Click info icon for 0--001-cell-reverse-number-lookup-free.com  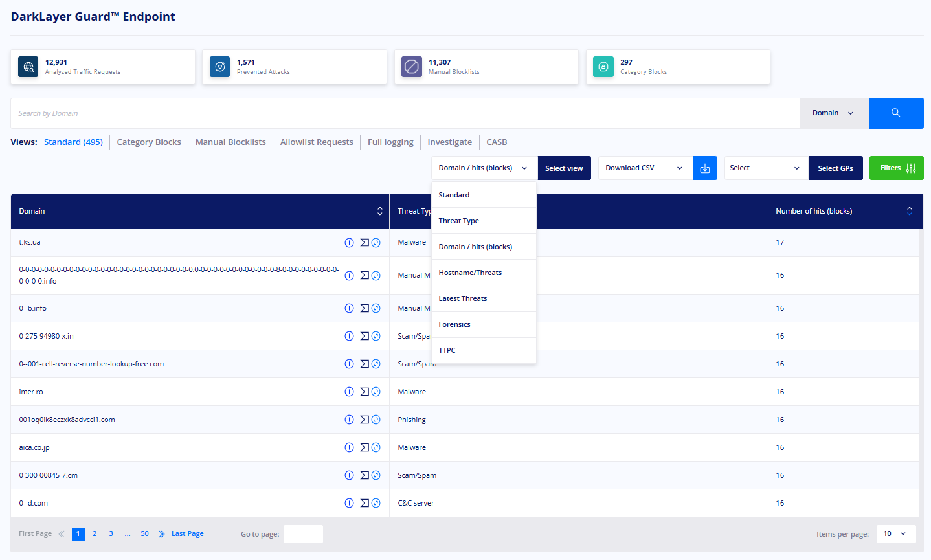349,364
